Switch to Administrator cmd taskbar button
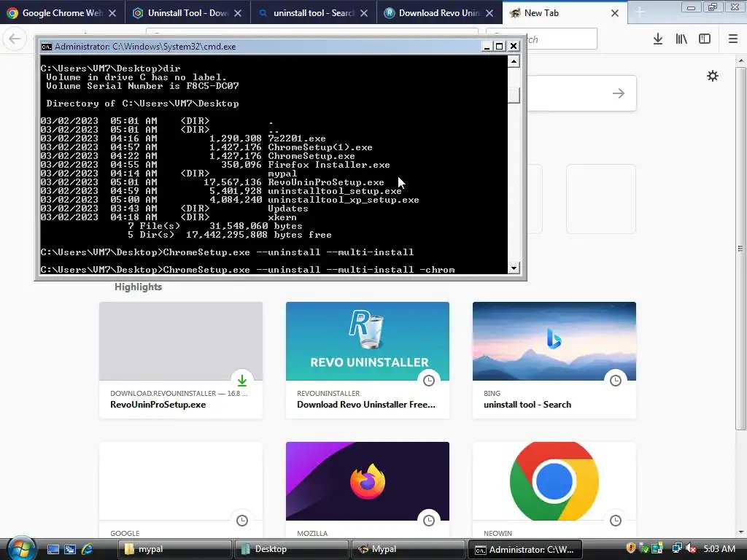This screenshot has height=560, width=747. pos(525,549)
